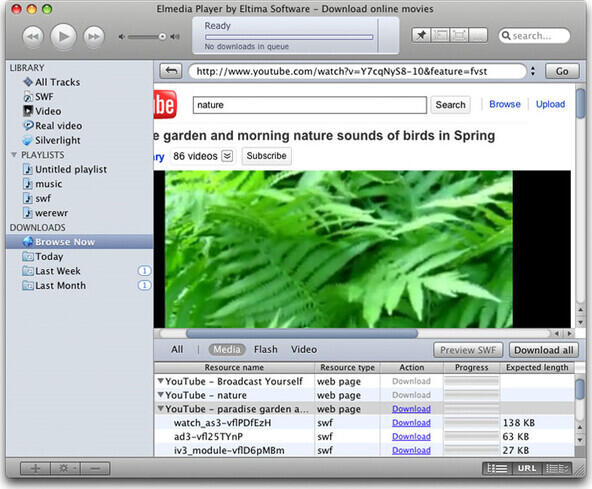Click the Download all button
This screenshot has height=489, width=592.
[544, 350]
